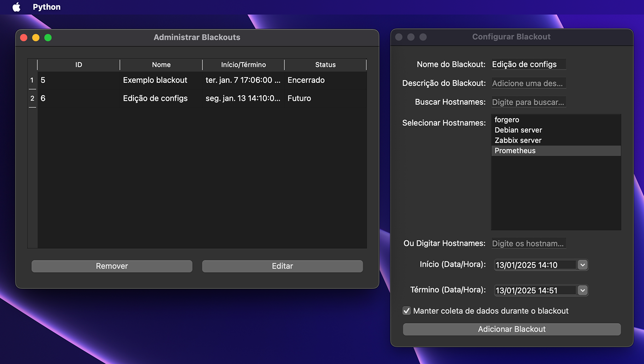
Task: Click the Encerrado status cell
Action: (x=325, y=80)
